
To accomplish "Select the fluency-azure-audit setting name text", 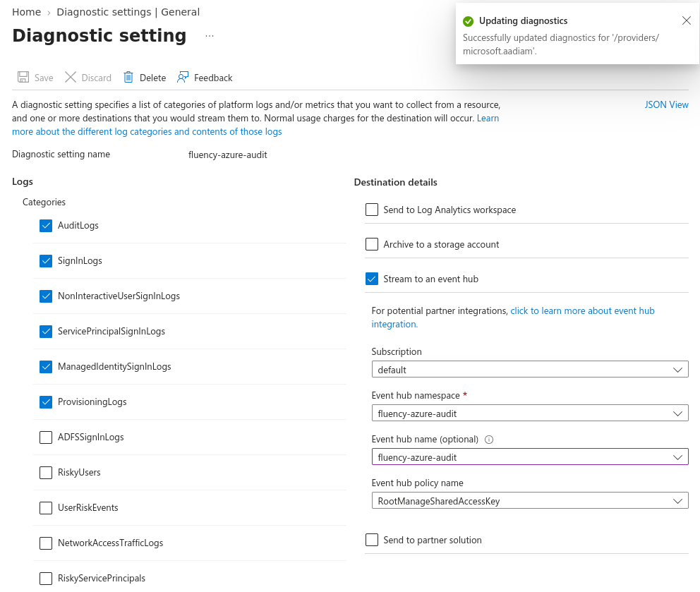I will [228, 155].
